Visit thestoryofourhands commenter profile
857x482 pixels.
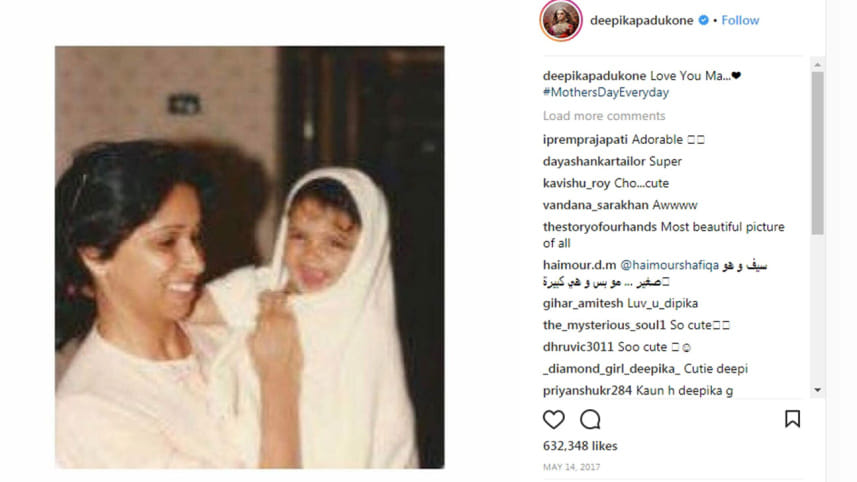point(600,227)
